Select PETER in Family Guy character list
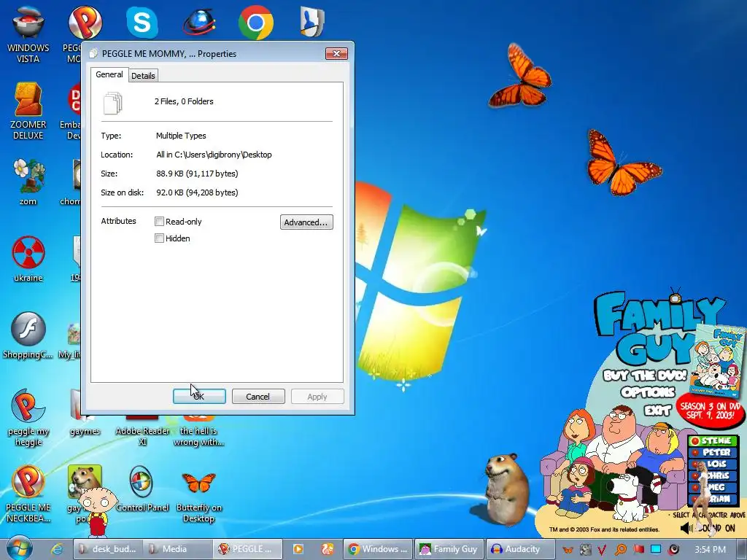Image resolution: width=747 pixels, height=560 pixels. pos(712,452)
